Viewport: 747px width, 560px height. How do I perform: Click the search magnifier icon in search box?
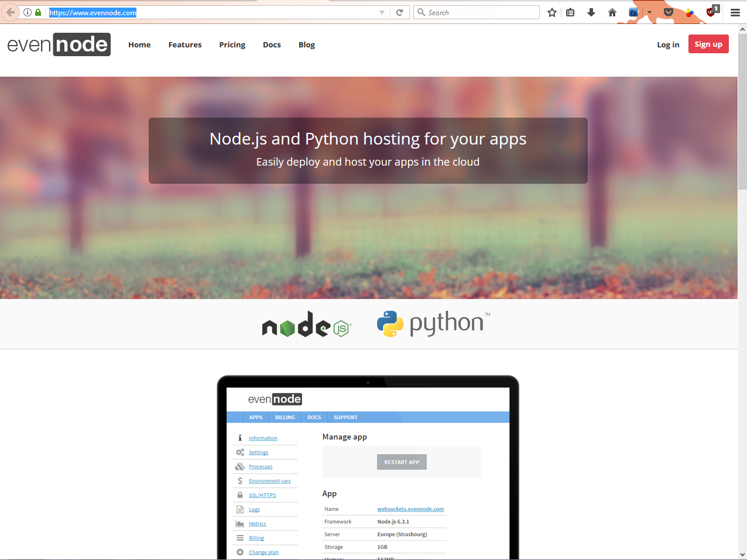tap(421, 12)
